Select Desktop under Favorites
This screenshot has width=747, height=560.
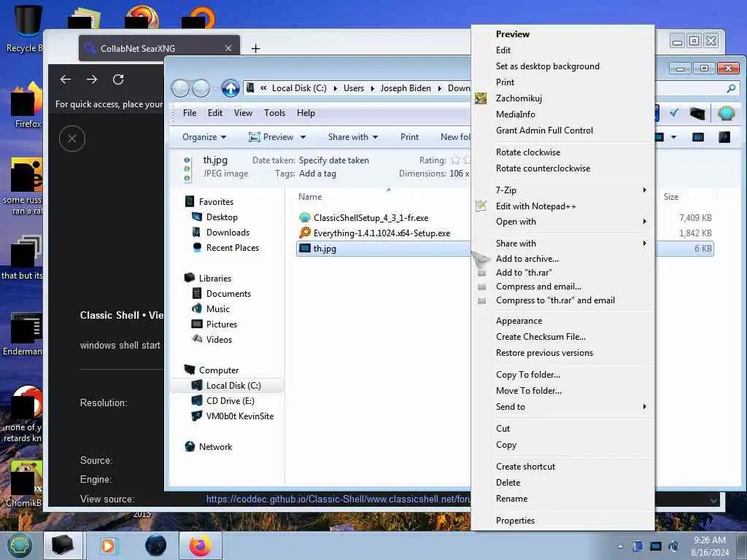[x=222, y=217]
